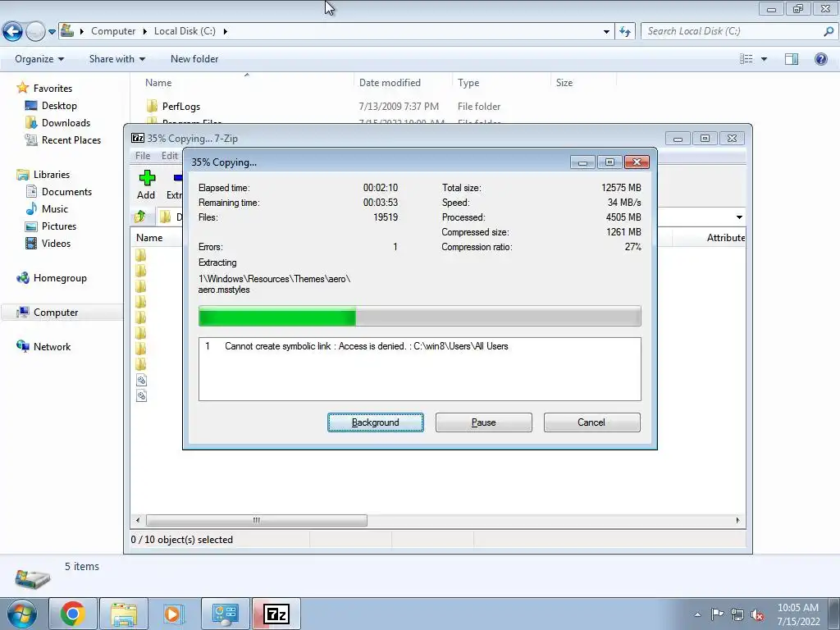
Task: Change view using the view icon
Action: (746, 59)
